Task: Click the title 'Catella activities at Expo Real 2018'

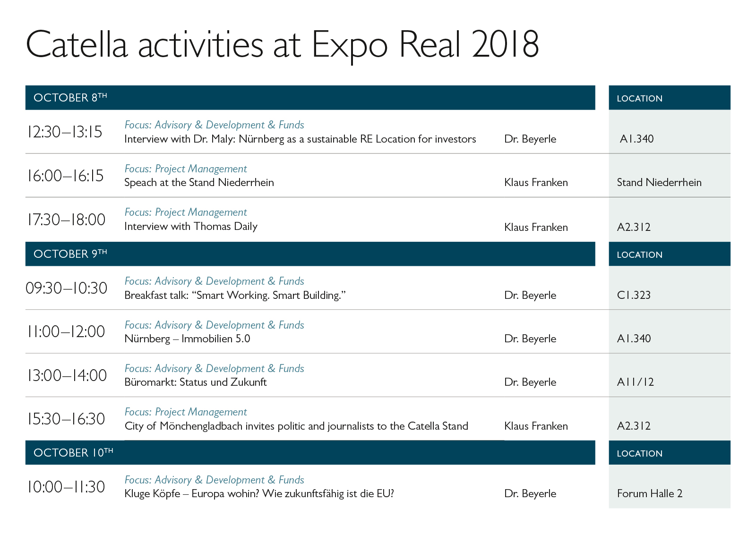Action: (282, 45)
